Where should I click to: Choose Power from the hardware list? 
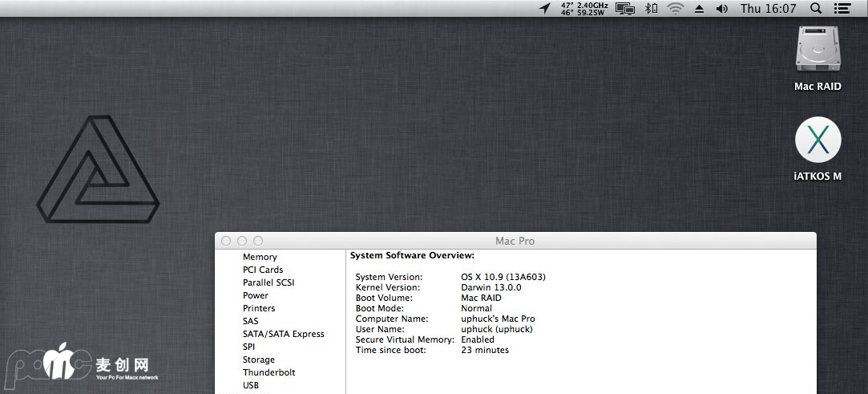click(256, 295)
